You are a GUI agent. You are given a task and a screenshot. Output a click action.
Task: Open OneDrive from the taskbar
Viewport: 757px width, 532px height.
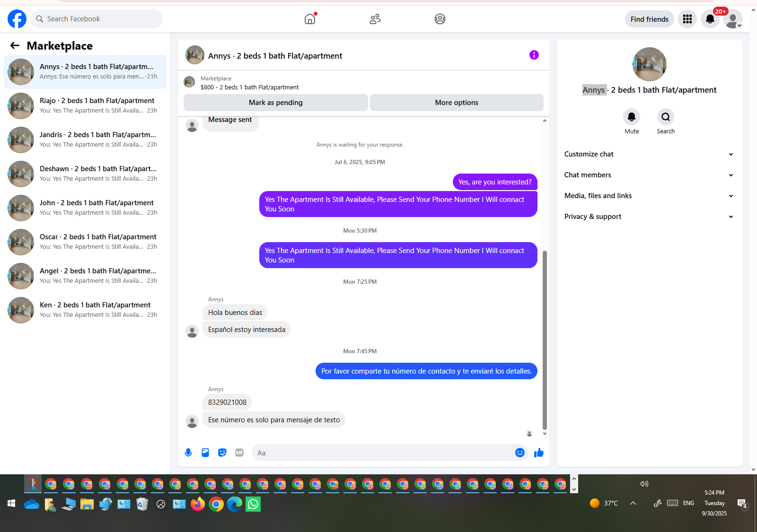pyautogui.click(x=32, y=504)
